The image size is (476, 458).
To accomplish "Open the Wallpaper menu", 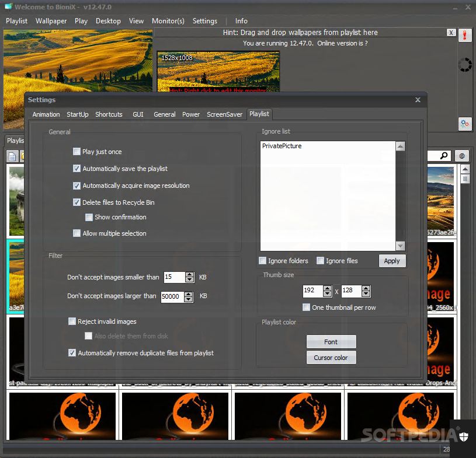I will pos(51,21).
